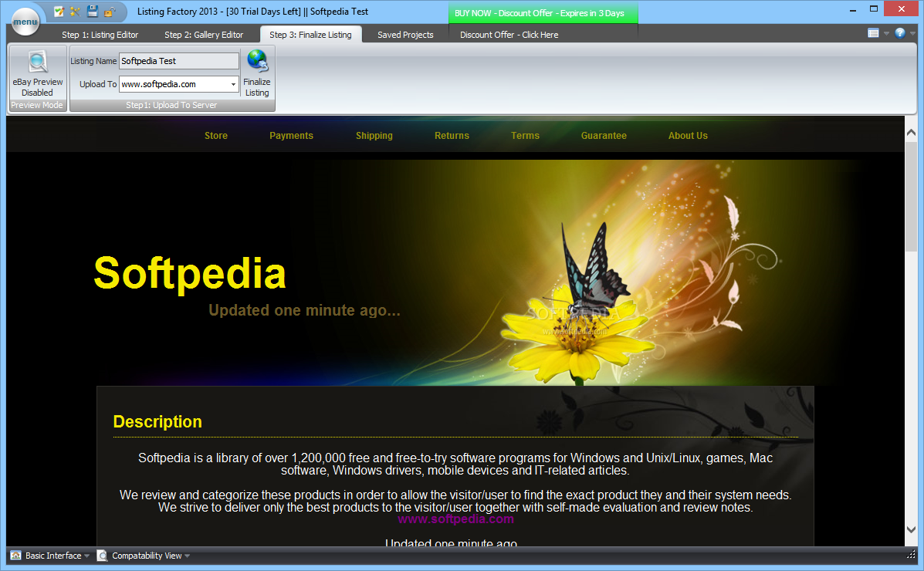Viewport: 924px width, 571px height.
Task: Expand the arrow beside the help icon
Action: coord(912,34)
